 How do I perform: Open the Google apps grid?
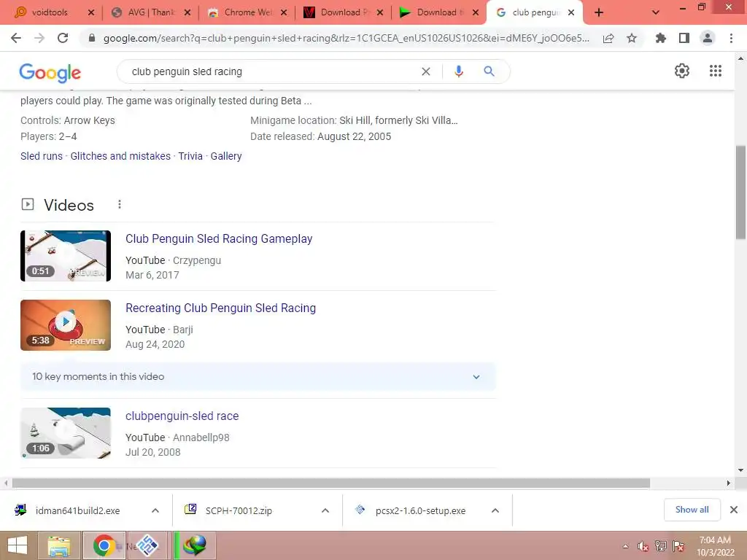point(716,71)
